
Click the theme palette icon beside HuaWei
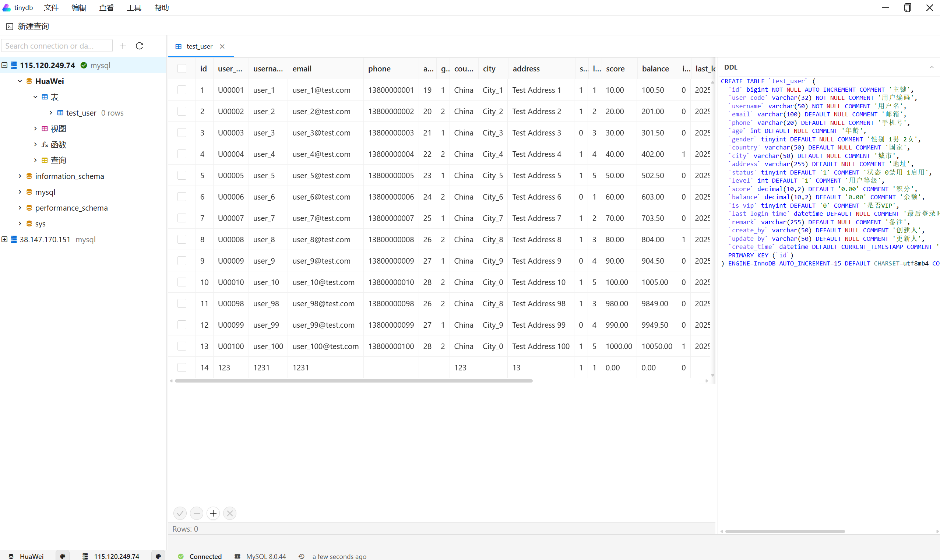(63, 556)
